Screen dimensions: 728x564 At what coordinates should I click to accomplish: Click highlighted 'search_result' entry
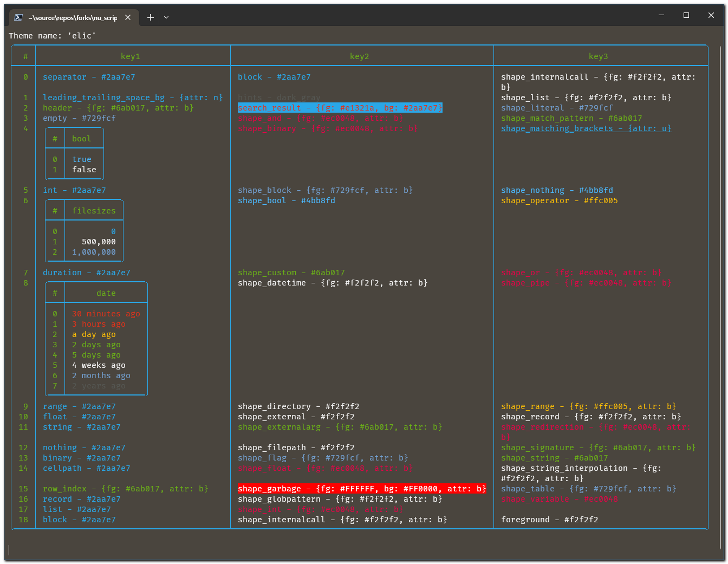point(340,108)
